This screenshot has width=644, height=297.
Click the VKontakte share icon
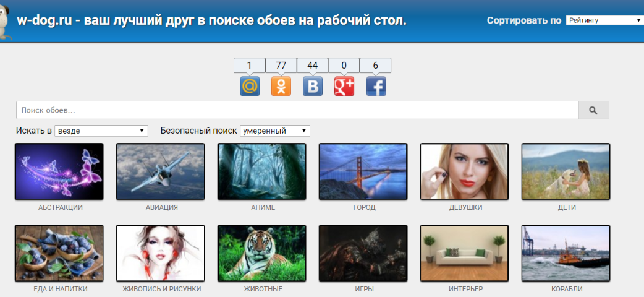click(313, 86)
